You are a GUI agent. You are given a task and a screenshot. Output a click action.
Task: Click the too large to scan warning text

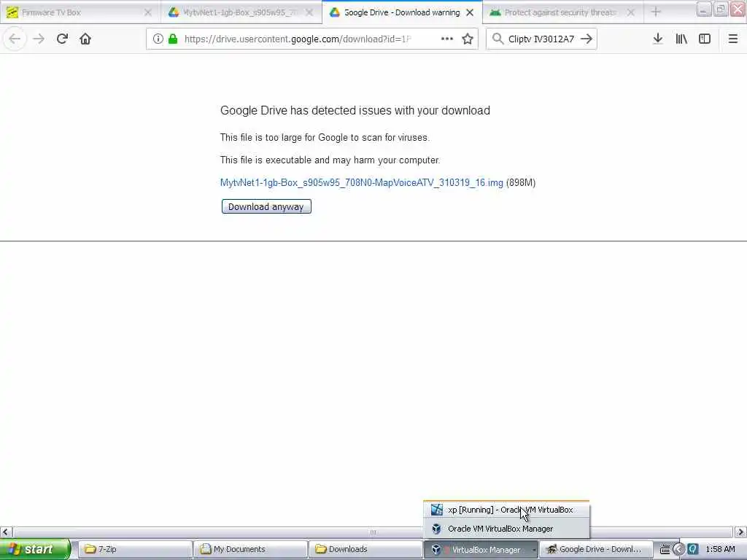[x=325, y=138]
